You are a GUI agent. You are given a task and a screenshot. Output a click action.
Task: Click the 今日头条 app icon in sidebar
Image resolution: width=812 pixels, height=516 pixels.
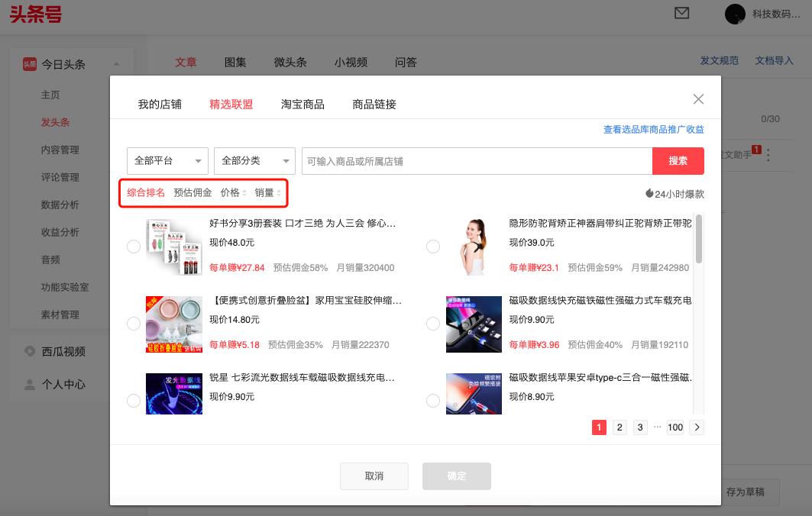coord(31,64)
